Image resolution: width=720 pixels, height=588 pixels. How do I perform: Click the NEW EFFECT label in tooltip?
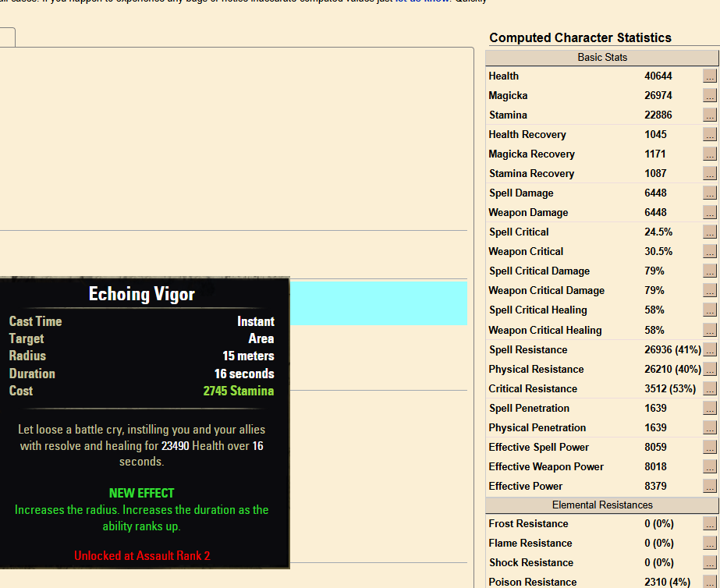click(142, 494)
